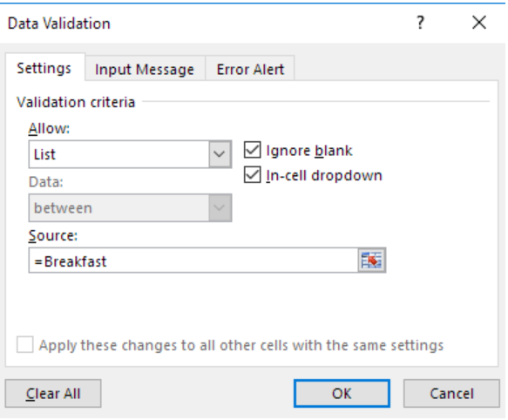Viewport: 508px width, 420px height.
Task: Click the Clear All button
Action: (x=53, y=394)
